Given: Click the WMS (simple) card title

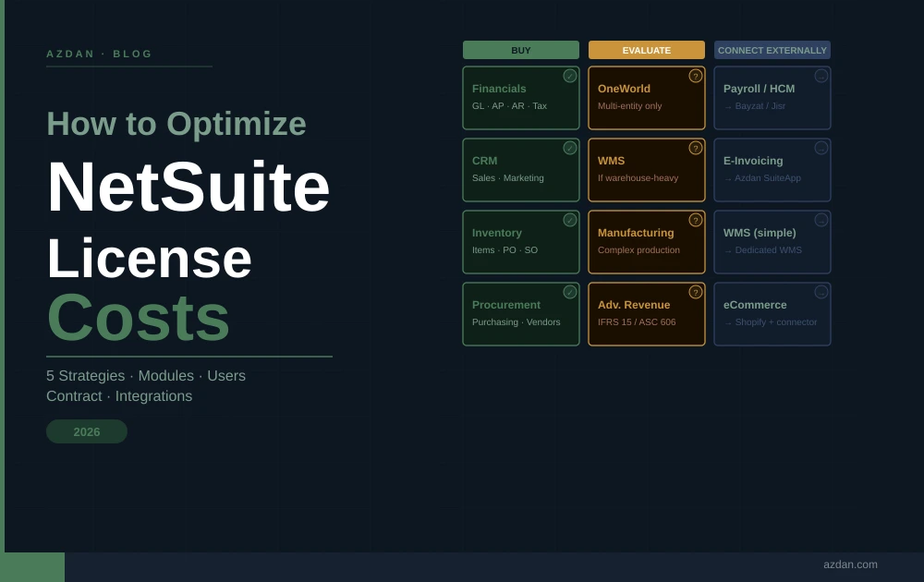Looking at the screenshot, I should tap(760, 233).
